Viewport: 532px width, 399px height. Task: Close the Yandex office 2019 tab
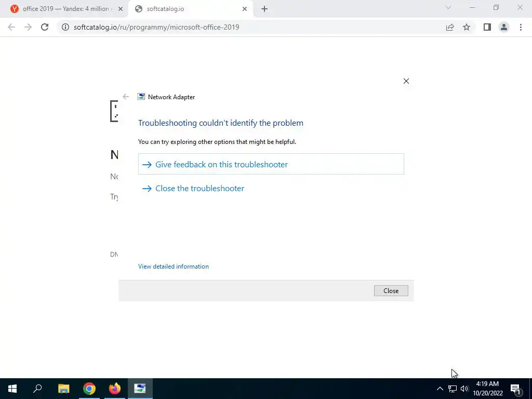point(121,9)
